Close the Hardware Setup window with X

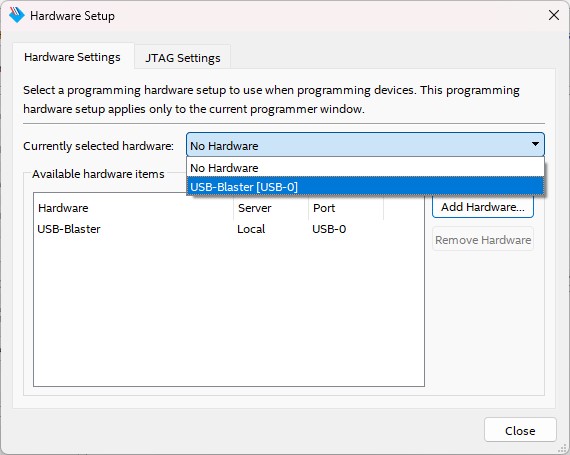click(554, 15)
